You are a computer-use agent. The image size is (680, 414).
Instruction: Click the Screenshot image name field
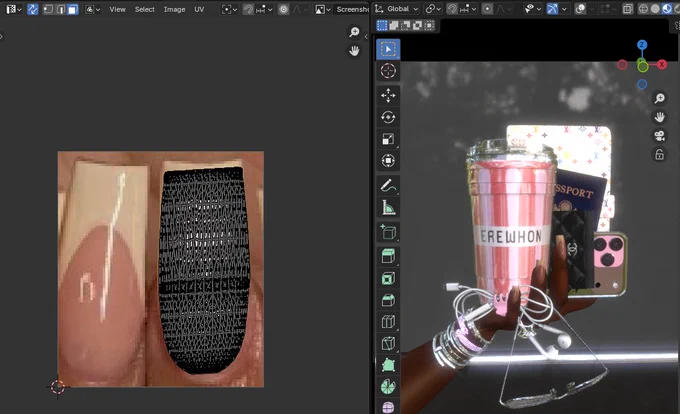point(351,9)
